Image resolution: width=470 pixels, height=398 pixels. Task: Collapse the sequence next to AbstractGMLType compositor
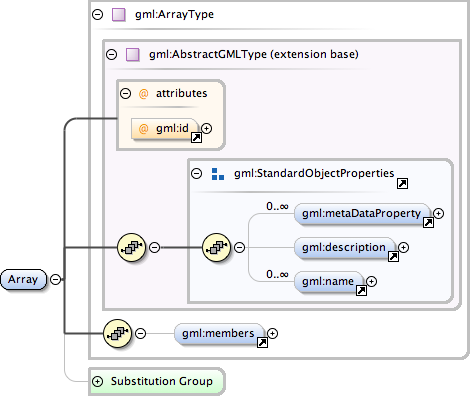154,247
